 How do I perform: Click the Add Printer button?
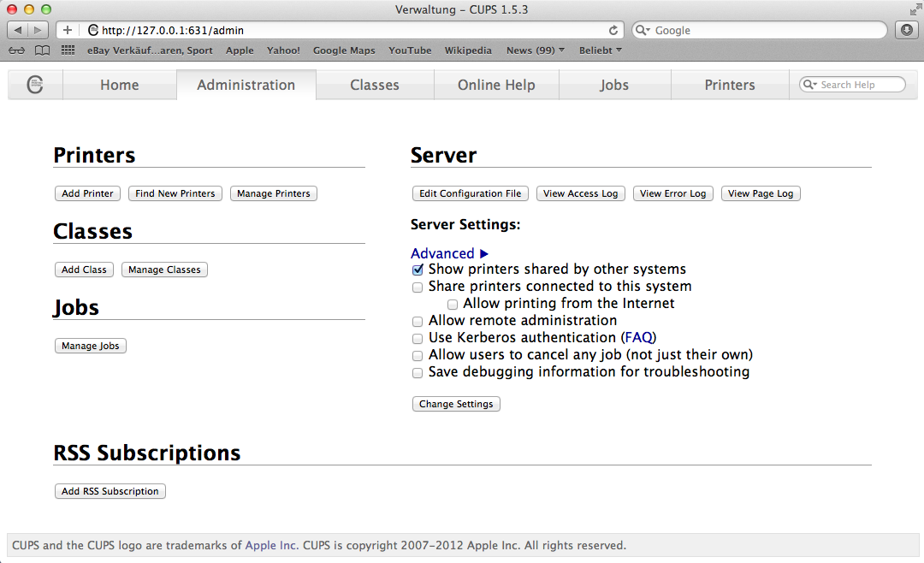(x=88, y=193)
